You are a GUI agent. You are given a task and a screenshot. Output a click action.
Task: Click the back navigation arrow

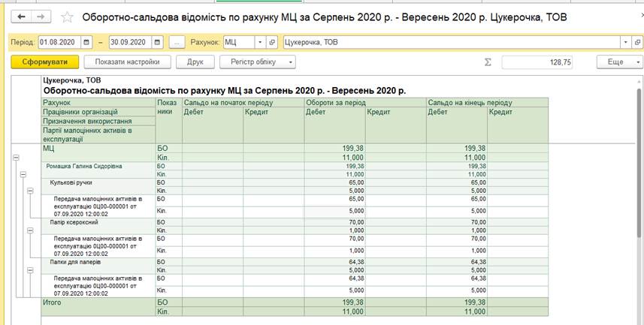pos(22,17)
